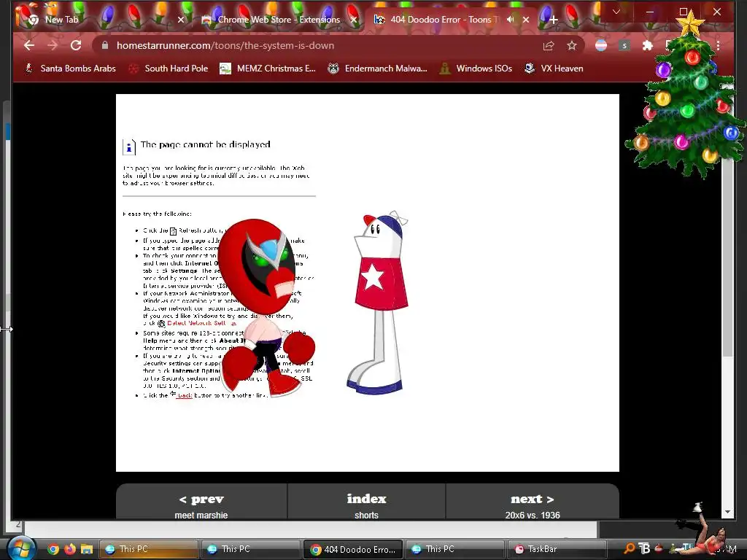The image size is (747, 560).
Task: Close the 404 Doodoo Error tab
Action: [x=526, y=20]
